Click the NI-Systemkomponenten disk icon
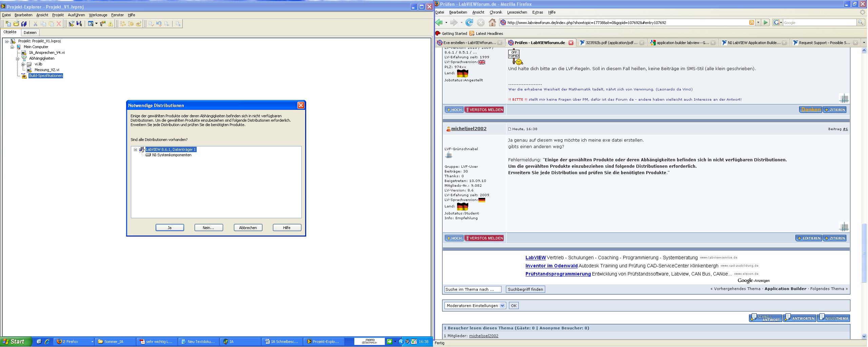Viewport: 868px width, 347px height. point(148,155)
